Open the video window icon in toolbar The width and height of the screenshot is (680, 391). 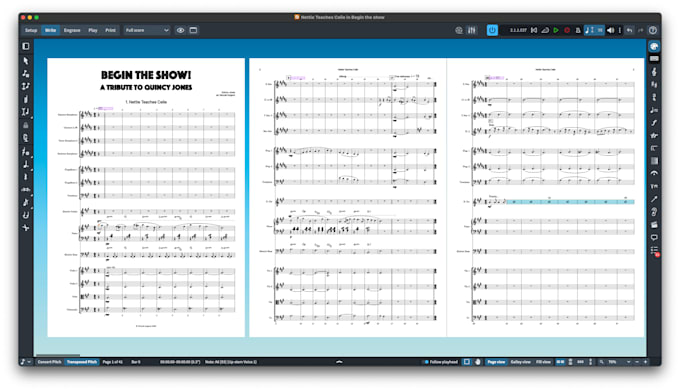pyautogui.click(x=459, y=30)
